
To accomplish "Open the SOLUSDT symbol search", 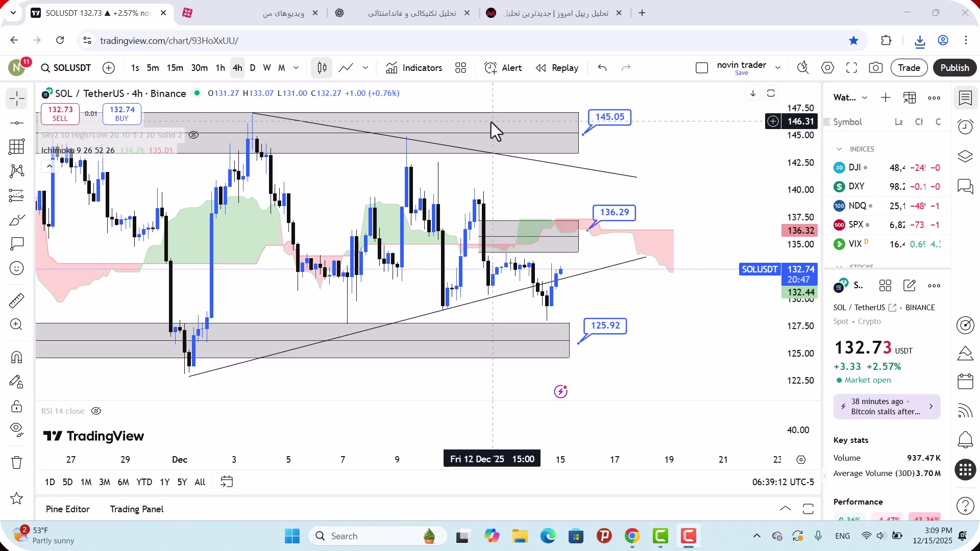I will tap(66, 68).
